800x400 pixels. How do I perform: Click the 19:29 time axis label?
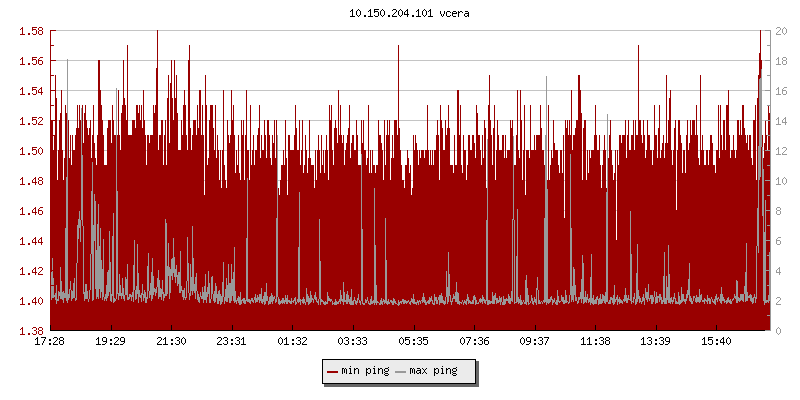point(110,342)
